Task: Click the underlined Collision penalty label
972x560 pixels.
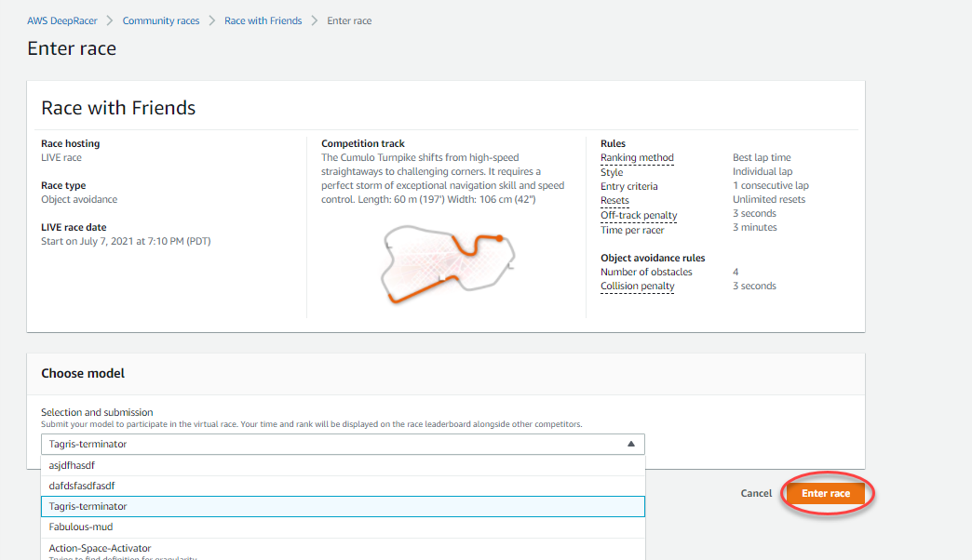Action: pos(637,287)
